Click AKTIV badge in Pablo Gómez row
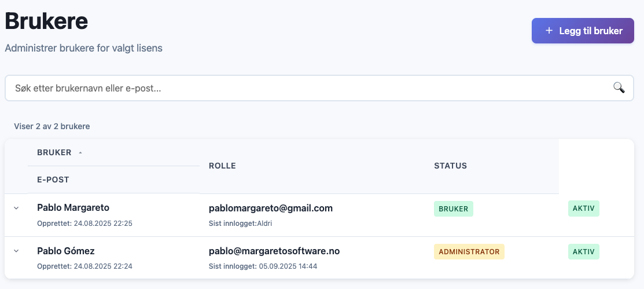 coord(583,251)
